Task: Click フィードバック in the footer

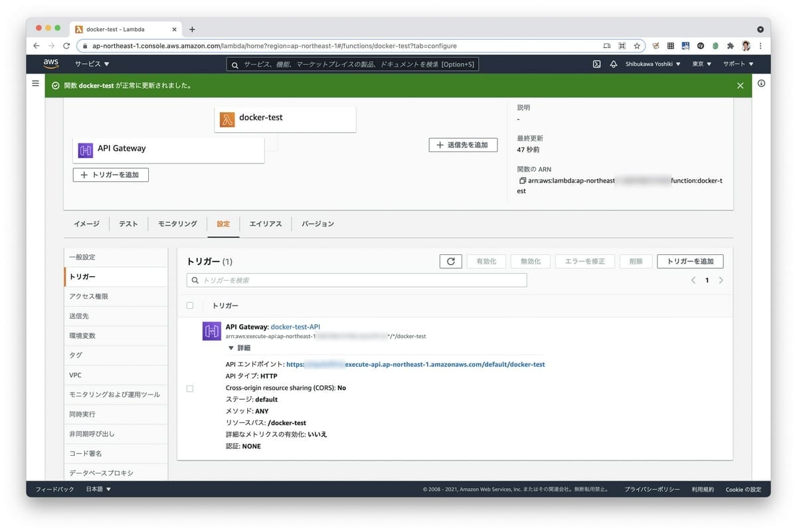Action: coord(55,489)
